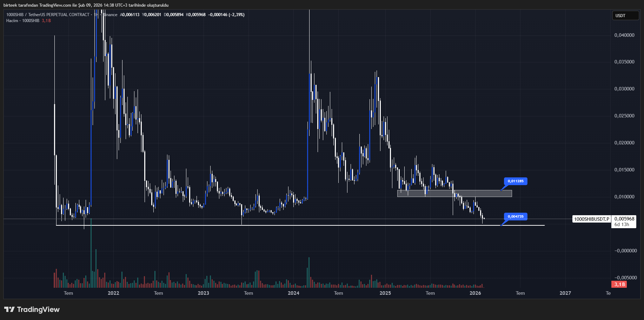
Task: Select the 1000SHIBUSDT.P price axis label
Action: click(591, 219)
